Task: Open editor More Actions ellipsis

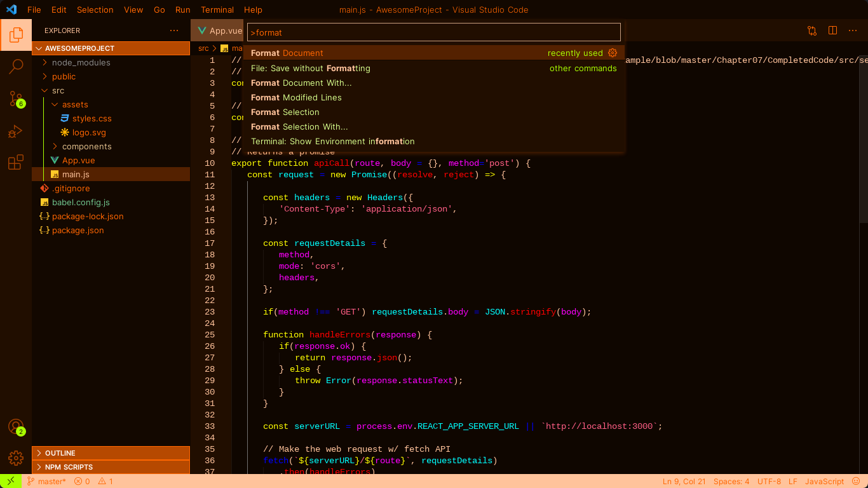Action: pyautogui.click(x=853, y=30)
